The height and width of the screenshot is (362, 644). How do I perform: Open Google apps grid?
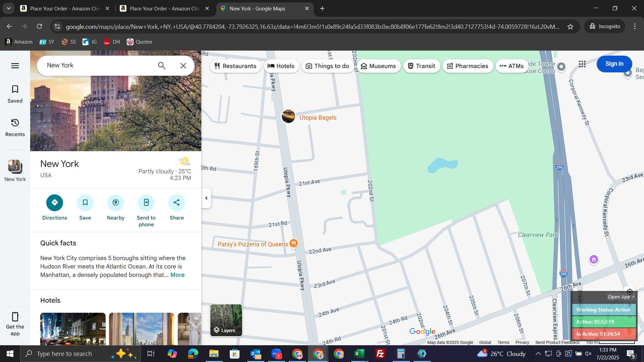[582, 64]
